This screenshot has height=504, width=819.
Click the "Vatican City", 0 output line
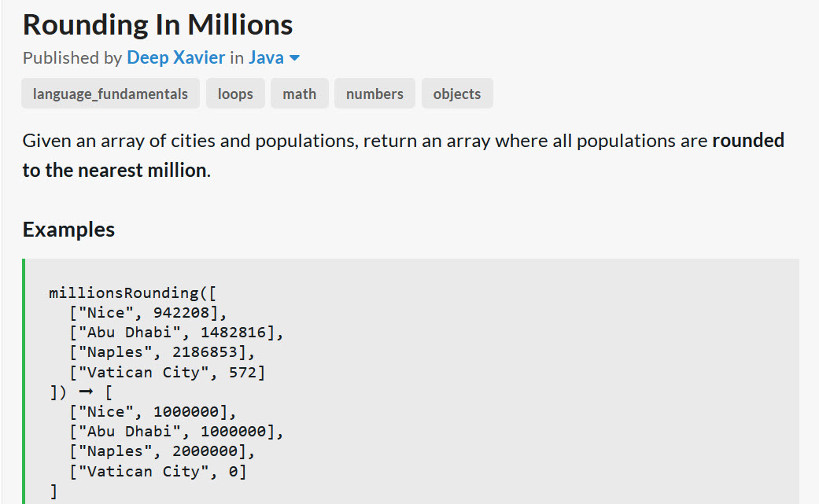point(157,472)
